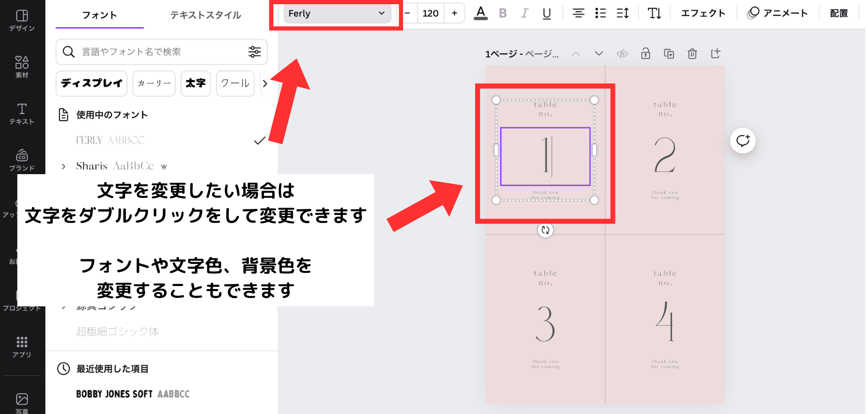
Task: Click the アニメート animate button
Action: 777,14
